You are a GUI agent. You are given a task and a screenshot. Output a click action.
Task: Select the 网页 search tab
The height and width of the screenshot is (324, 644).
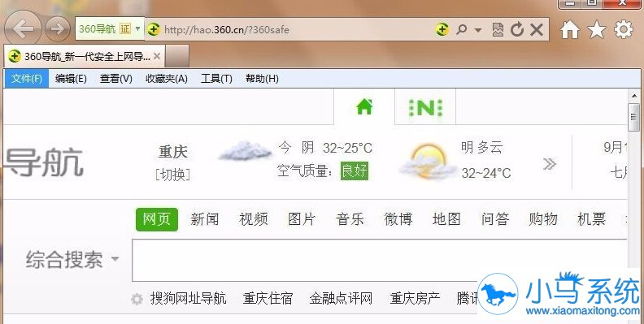pos(156,219)
